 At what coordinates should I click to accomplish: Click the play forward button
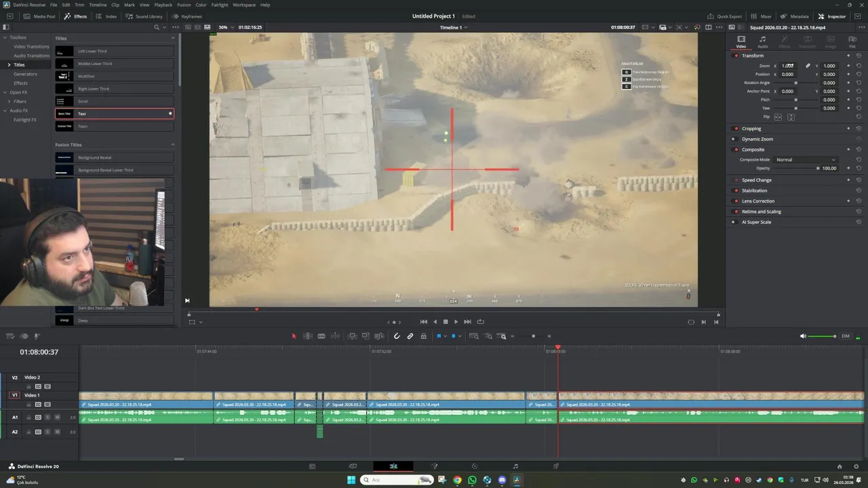coord(456,322)
